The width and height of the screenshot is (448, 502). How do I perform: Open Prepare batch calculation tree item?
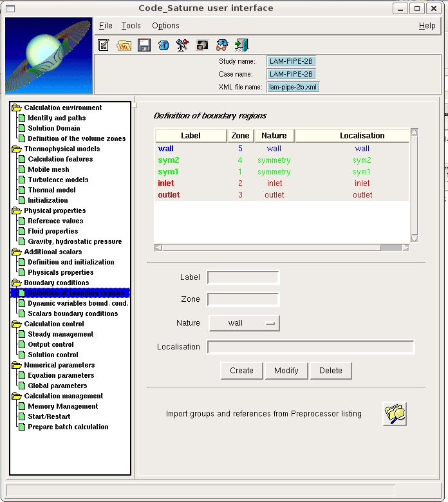[x=68, y=427]
